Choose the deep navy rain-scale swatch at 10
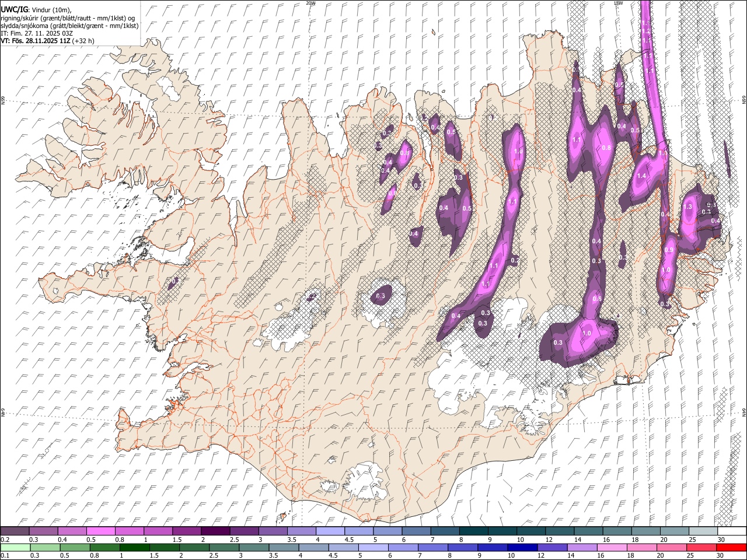Image resolution: width=747 pixels, height=560 pixels. 522,547
